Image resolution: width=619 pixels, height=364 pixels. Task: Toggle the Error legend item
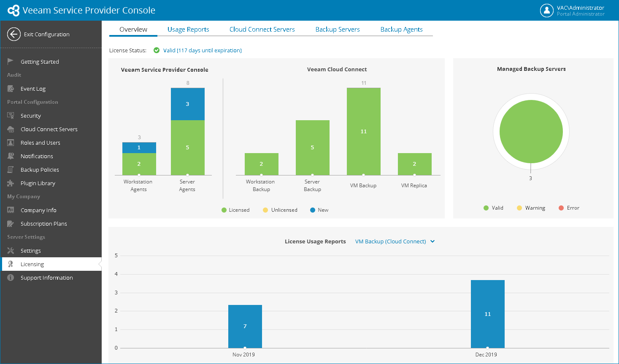click(x=569, y=208)
